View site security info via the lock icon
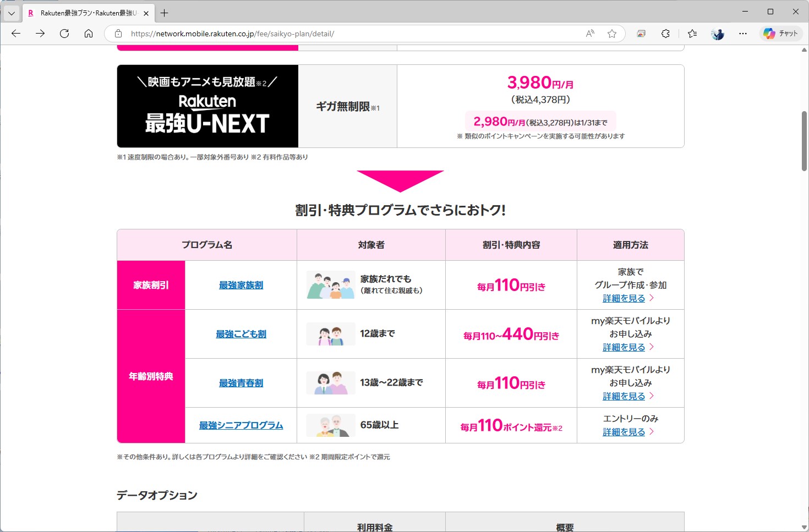The height and width of the screenshot is (532, 809). click(118, 33)
